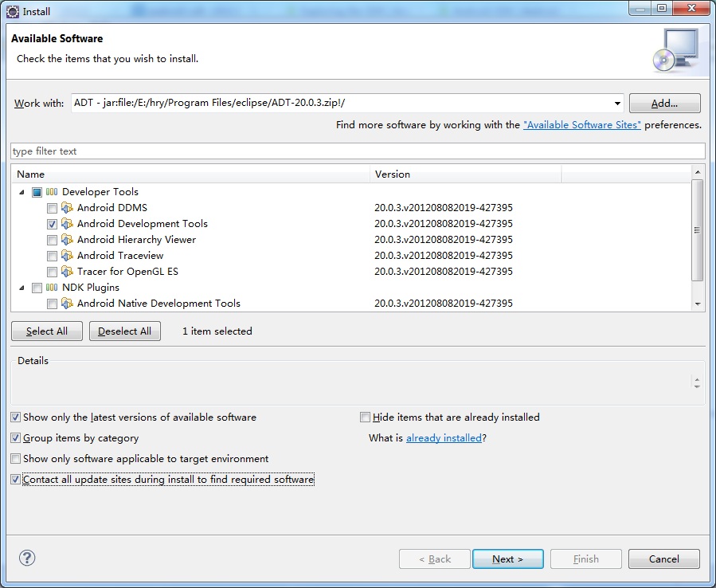
Task: Focus the type filter text field
Action: pos(358,151)
